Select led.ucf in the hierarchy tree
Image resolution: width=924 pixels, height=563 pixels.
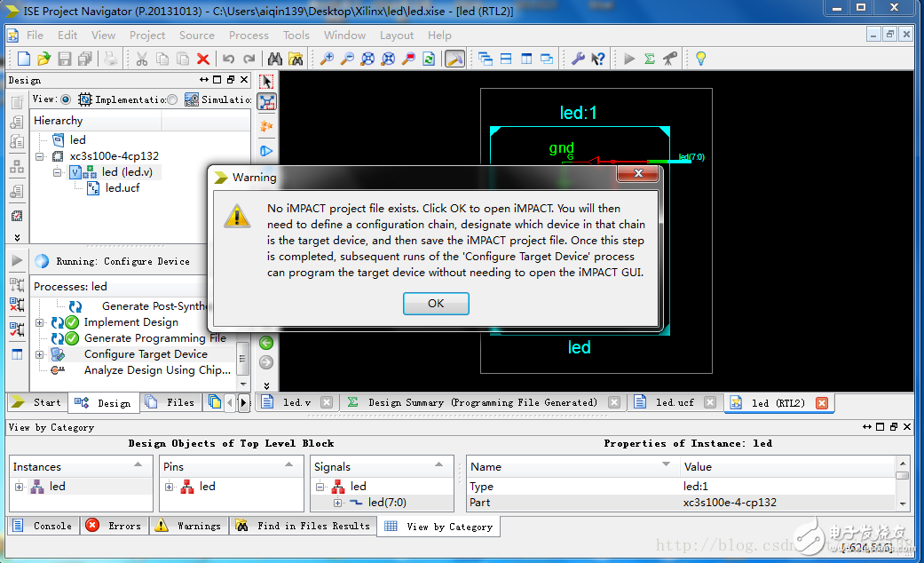point(122,187)
